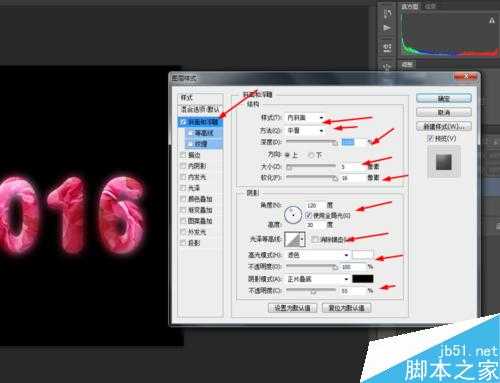
Task: Click the 取消 (Cancel) button
Action: 444,112
